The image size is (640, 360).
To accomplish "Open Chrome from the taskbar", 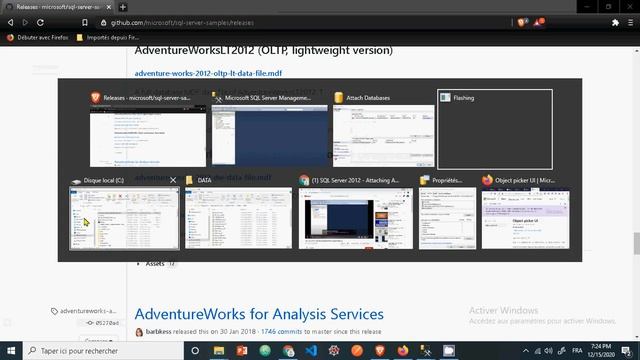I will pyautogui.click(x=288, y=351).
